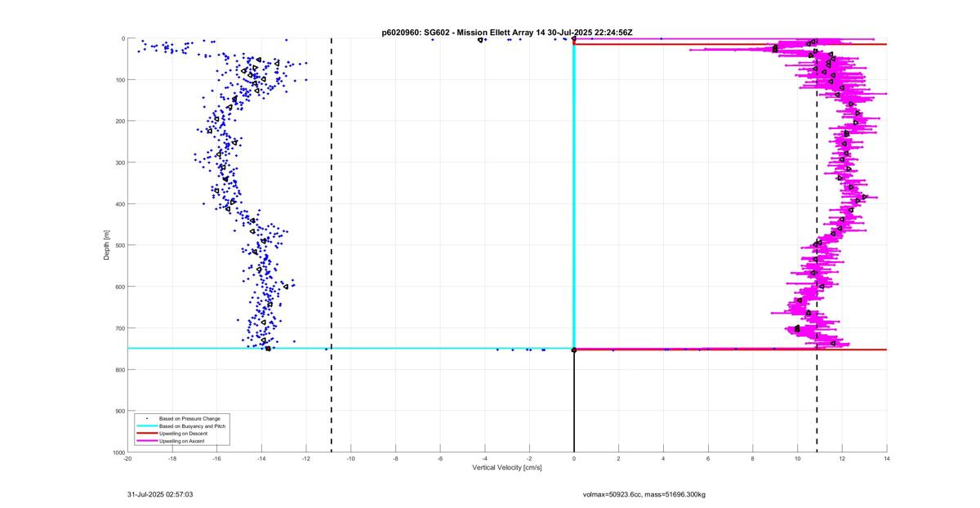The height and width of the screenshot is (508, 980).
Task: Click velocity axis tick label '6'
Action: 708,458
